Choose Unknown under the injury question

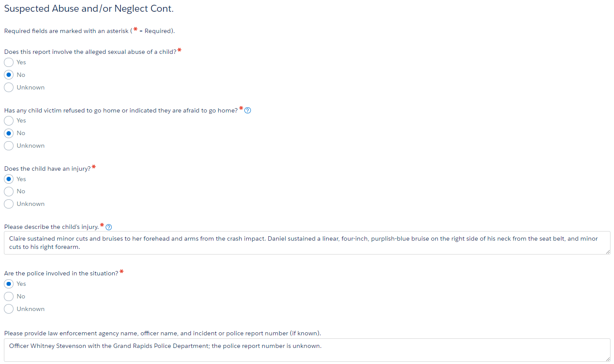[x=8, y=204]
